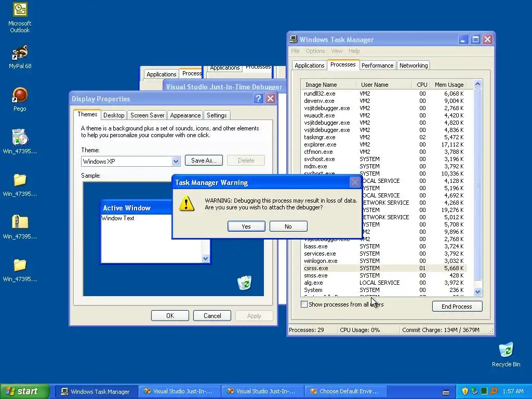Open the Appearance tab in Display Properties

(x=185, y=115)
